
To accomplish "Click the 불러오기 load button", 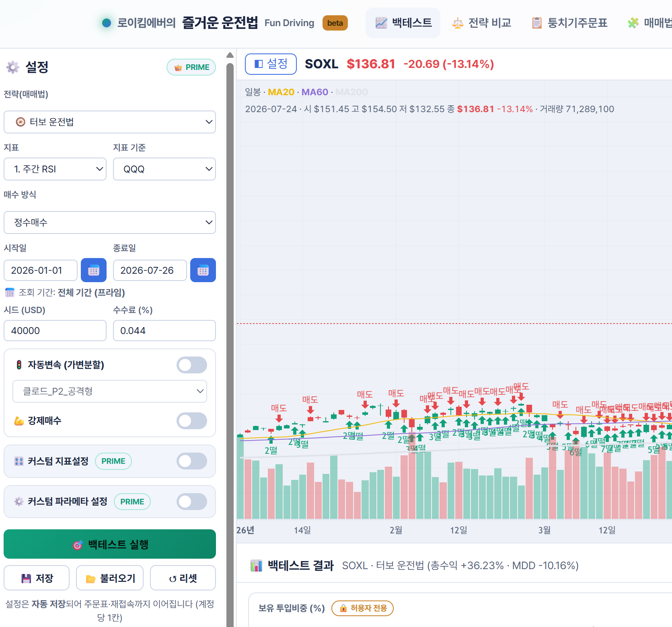I will pyautogui.click(x=110, y=578).
